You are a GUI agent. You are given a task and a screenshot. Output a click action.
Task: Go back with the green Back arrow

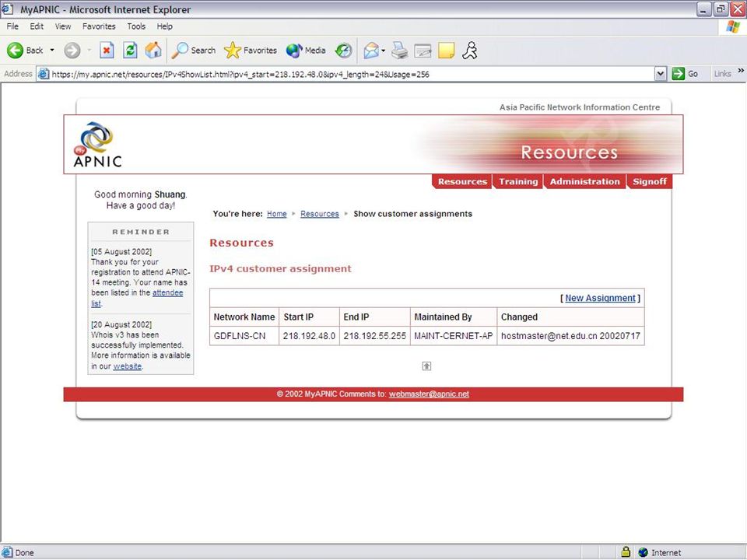point(25,50)
